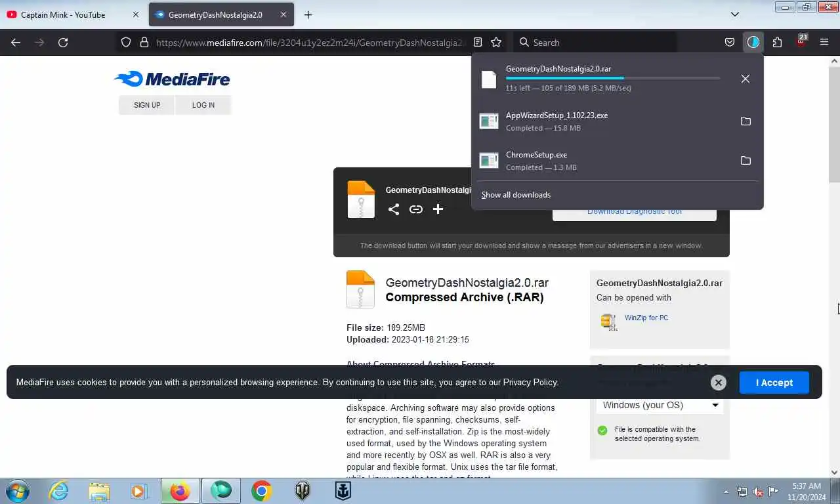Open World of Warships anchor taskbar icon
The image size is (840, 504).
343,491
